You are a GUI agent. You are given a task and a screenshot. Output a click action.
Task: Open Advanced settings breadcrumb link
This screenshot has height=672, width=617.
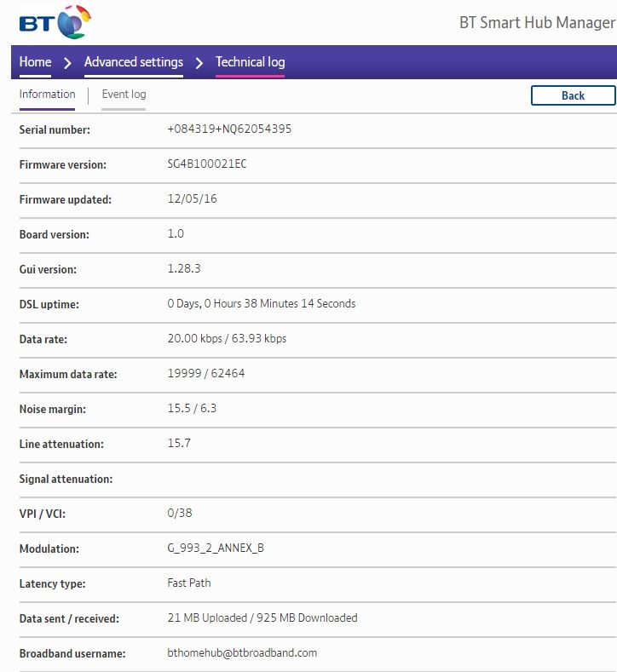[134, 62]
